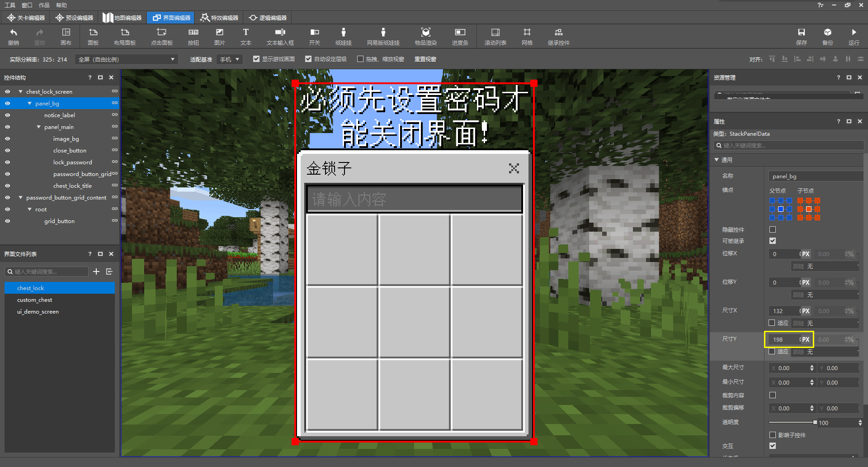Click link icon on chest_lock_screen row

[x=115, y=91]
